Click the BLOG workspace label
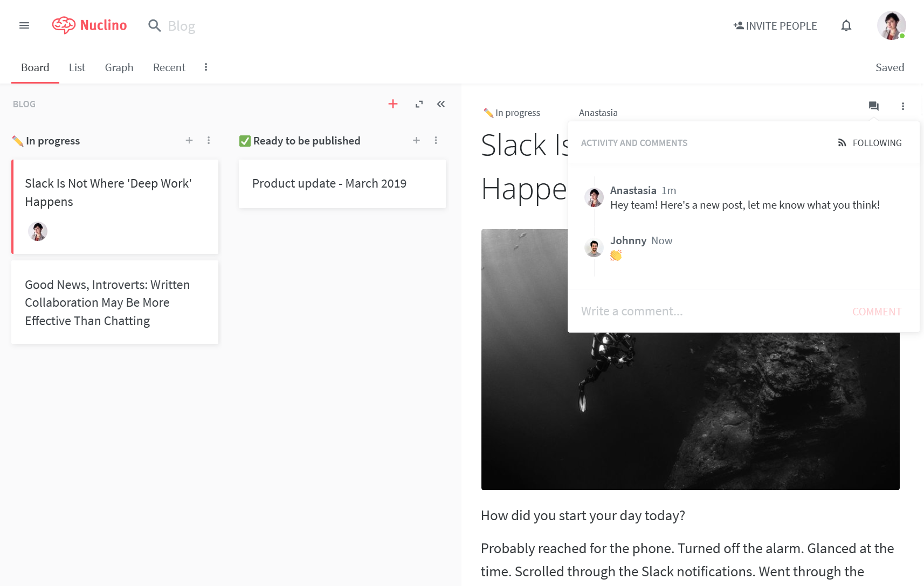 point(24,104)
